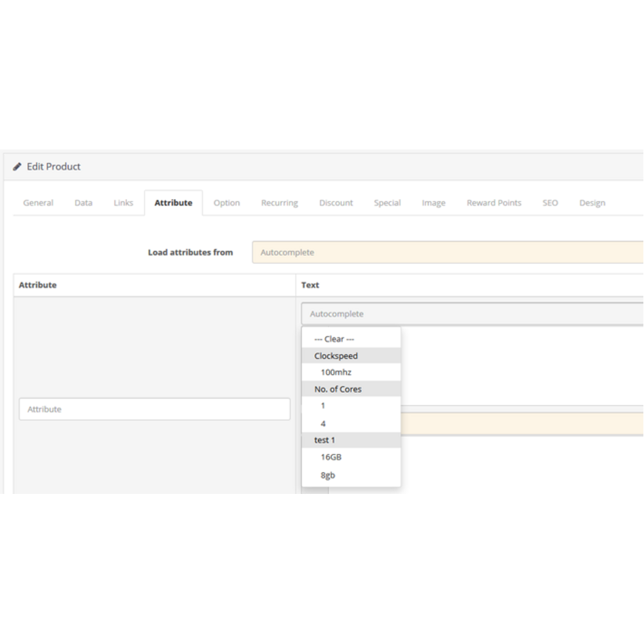Switch to the SEO tab
The image size is (644, 644).
point(550,202)
